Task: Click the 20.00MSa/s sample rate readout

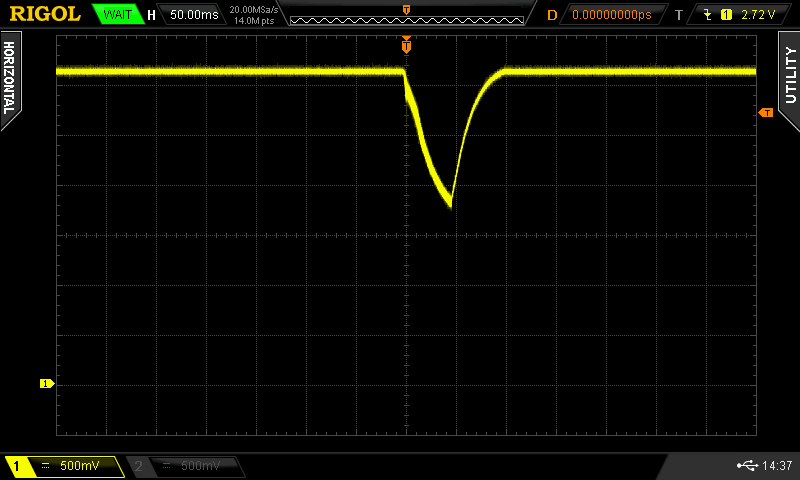Action: (254, 9)
